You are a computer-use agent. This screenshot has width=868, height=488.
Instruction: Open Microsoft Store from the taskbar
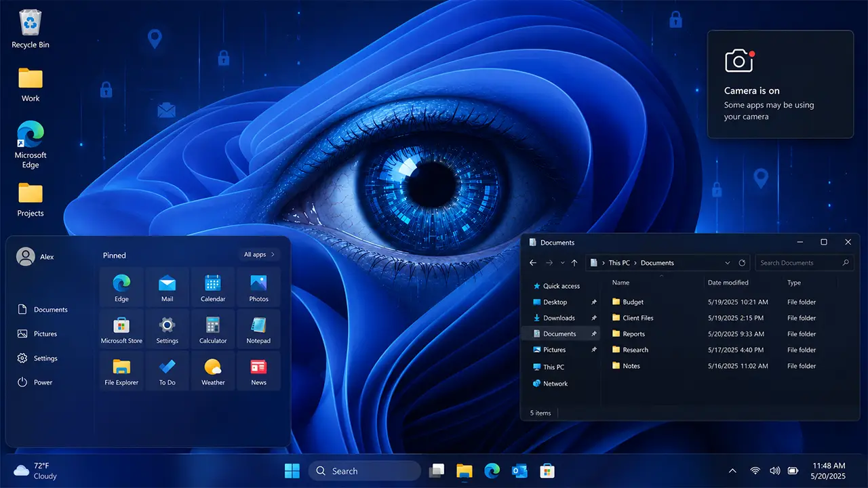tap(547, 470)
